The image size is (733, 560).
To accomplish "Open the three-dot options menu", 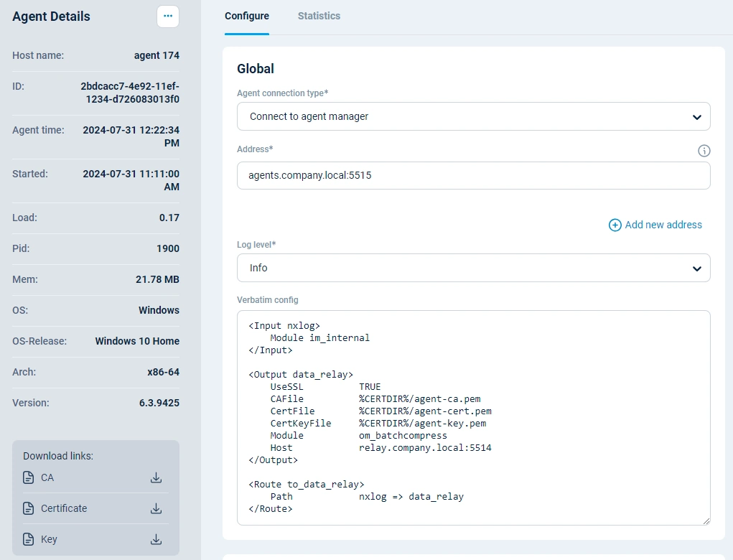I will click(167, 16).
